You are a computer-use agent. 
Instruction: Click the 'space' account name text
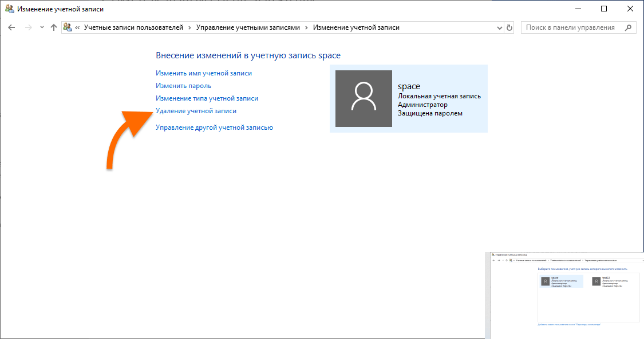pos(409,86)
